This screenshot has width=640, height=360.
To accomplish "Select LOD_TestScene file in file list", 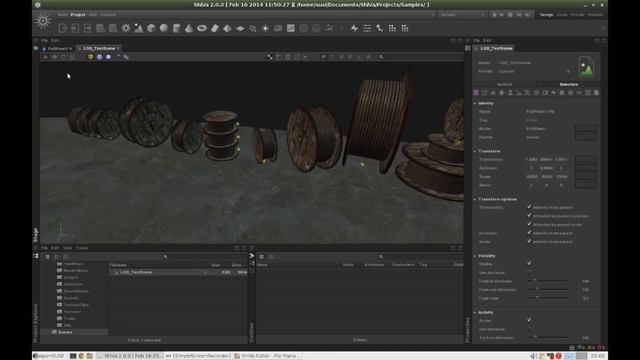I will [136, 272].
